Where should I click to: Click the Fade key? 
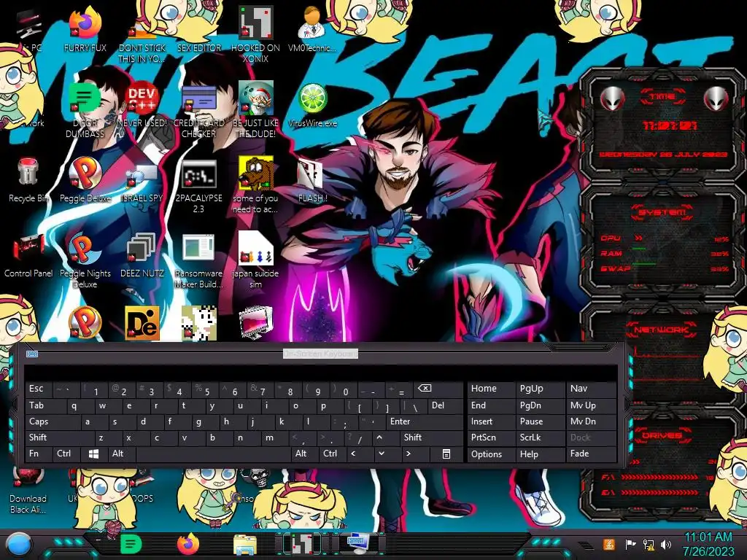tap(592, 454)
